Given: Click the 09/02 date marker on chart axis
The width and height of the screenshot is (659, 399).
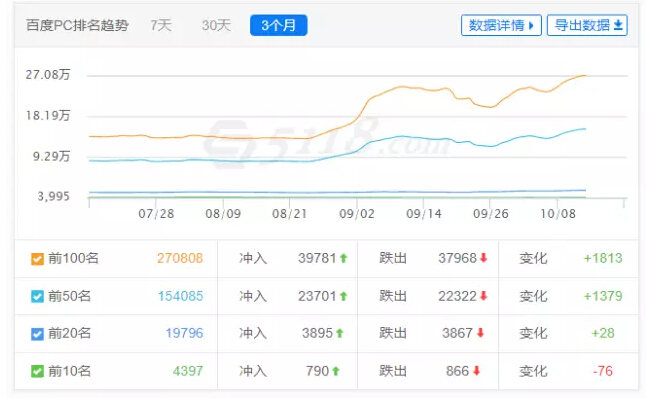Looking at the screenshot, I should [356, 214].
